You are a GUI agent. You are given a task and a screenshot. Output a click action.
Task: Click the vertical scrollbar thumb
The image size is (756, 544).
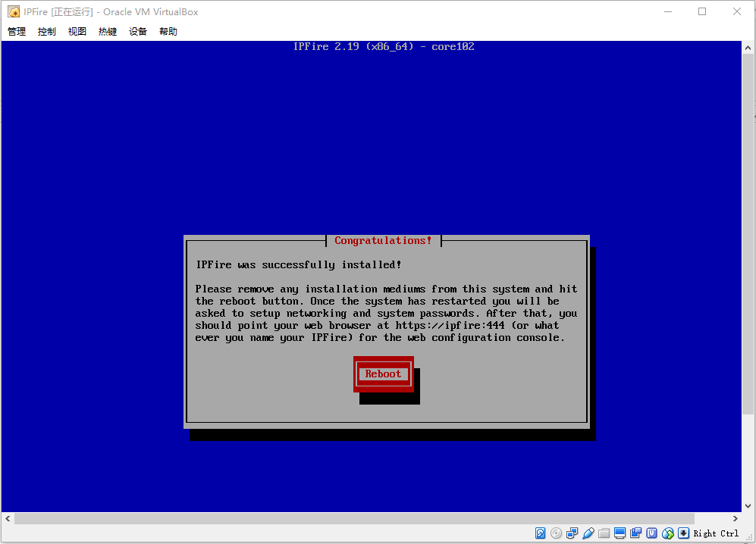748,233
